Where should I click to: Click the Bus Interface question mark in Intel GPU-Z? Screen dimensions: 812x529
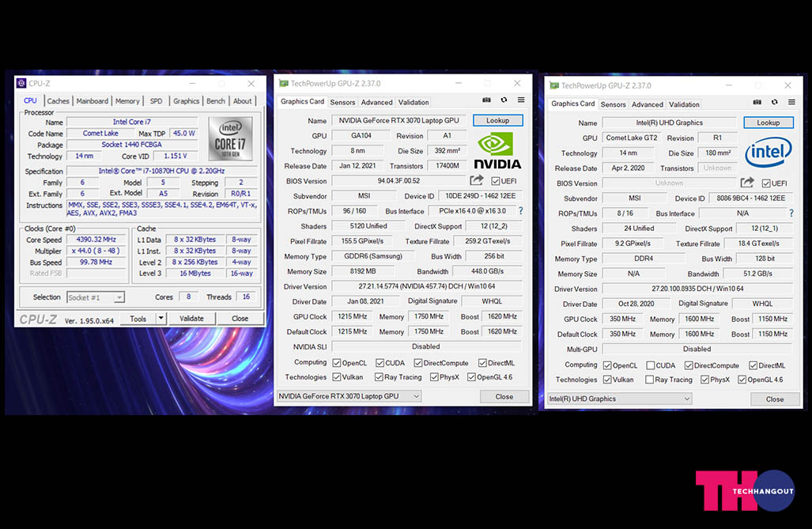(791, 213)
